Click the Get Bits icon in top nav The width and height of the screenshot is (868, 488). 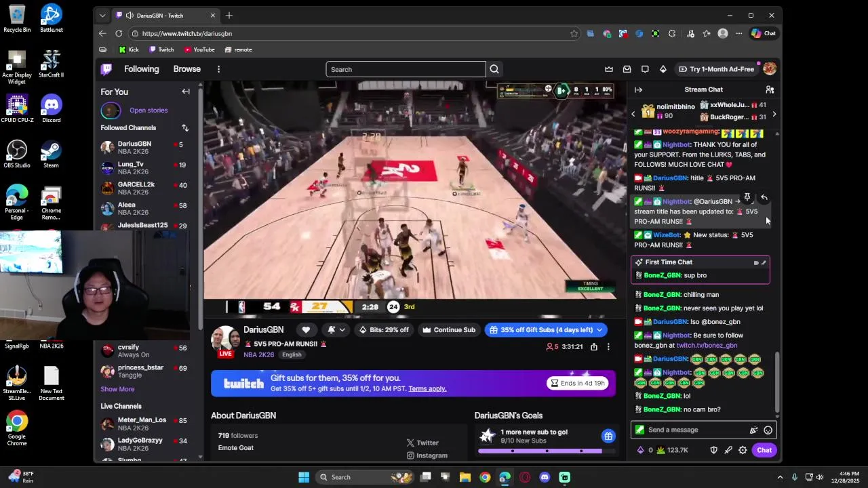(663, 69)
